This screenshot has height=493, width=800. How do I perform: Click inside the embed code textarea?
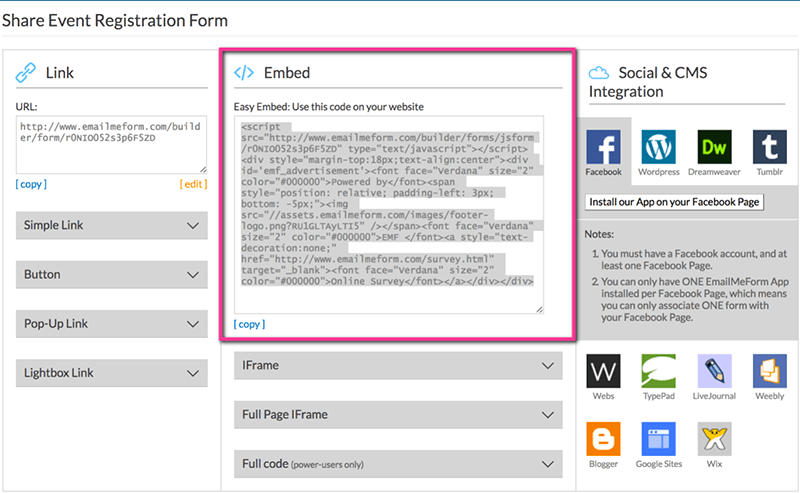389,214
